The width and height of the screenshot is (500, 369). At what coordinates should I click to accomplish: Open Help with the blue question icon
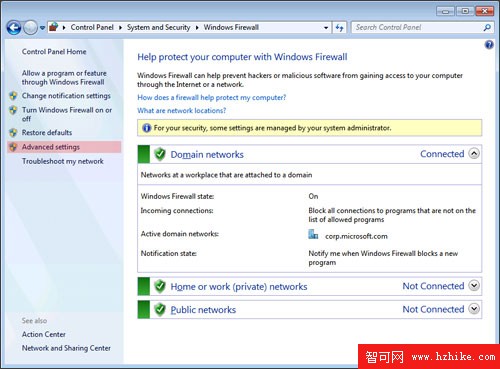(x=489, y=45)
